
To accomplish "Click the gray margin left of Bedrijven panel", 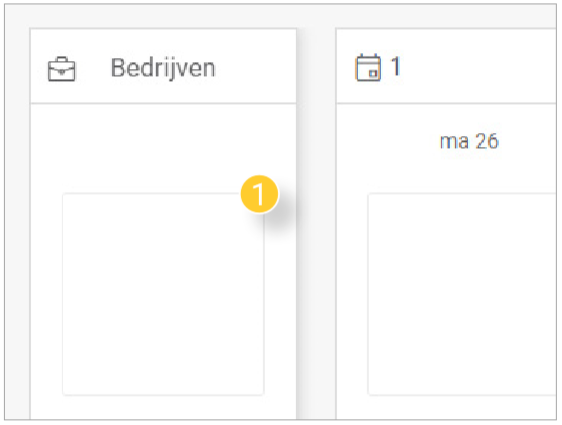I will click(x=17, y=224).
